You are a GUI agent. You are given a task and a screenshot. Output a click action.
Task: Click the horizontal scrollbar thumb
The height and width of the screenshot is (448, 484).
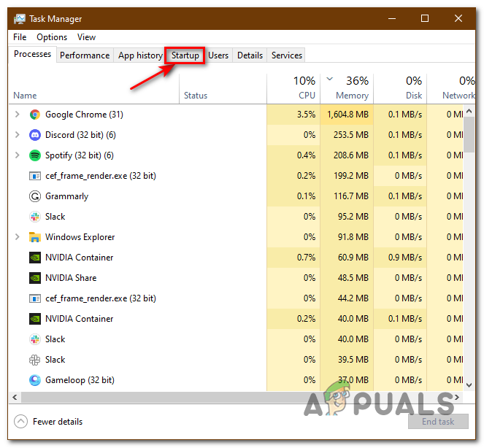173,397
